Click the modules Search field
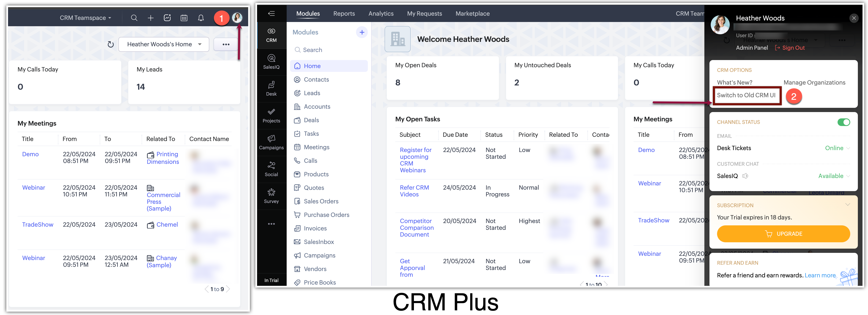This screenshot has height=315, width=868. click(x=329, y=50)
